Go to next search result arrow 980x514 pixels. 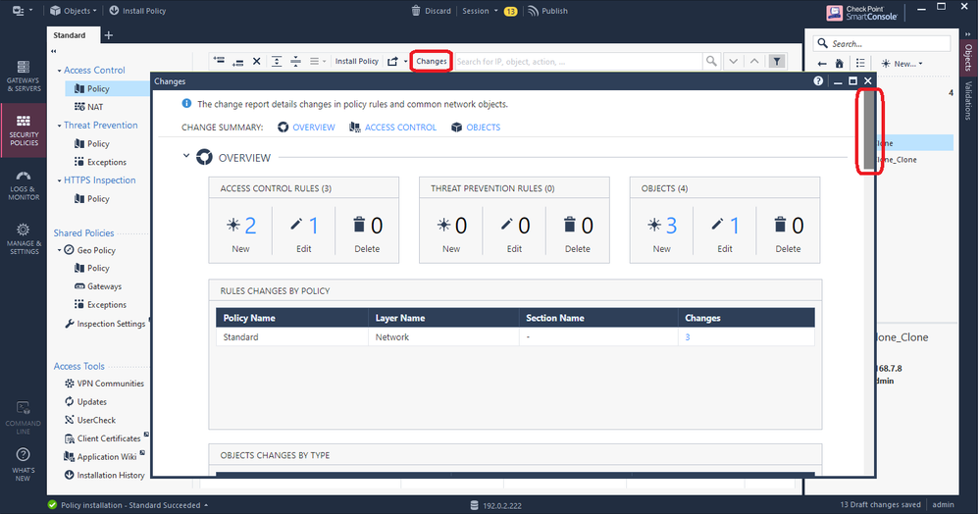click(733, 61)
